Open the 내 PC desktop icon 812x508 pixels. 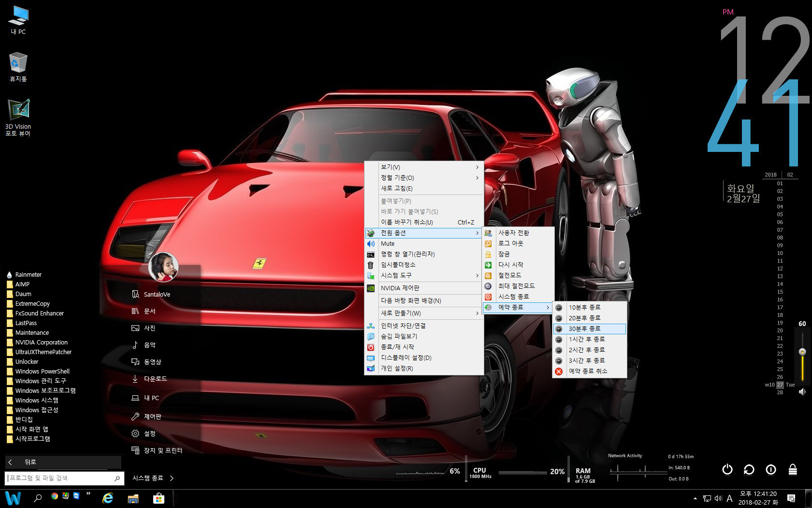(x=18, y=20)
